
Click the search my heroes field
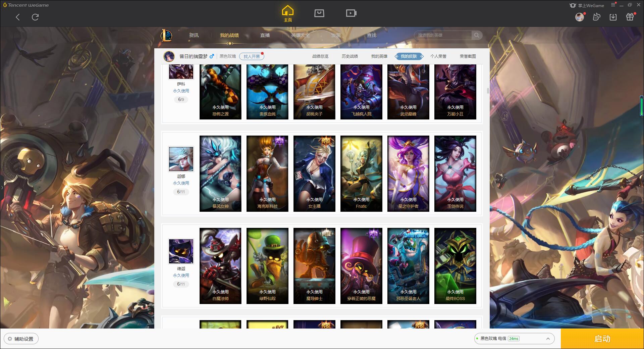(x=443, y=35)
